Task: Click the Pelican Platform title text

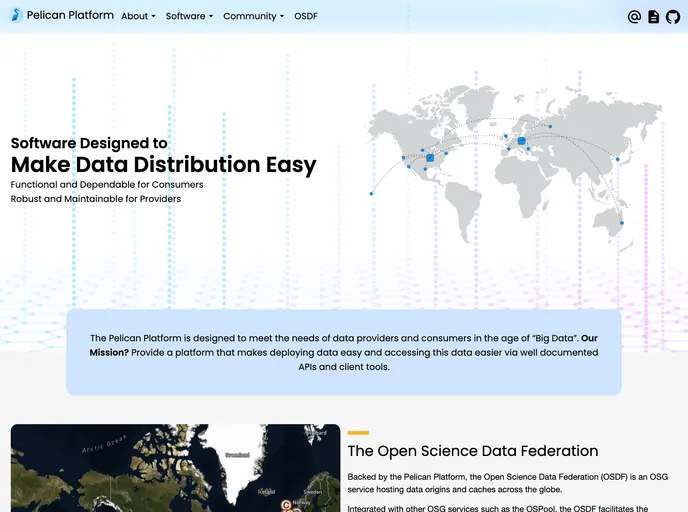Action: click(x=70, y=15)
